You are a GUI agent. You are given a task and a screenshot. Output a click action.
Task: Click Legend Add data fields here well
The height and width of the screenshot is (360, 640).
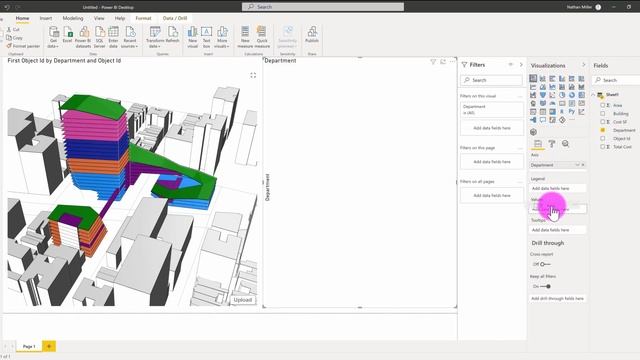(x=558, y=188)
